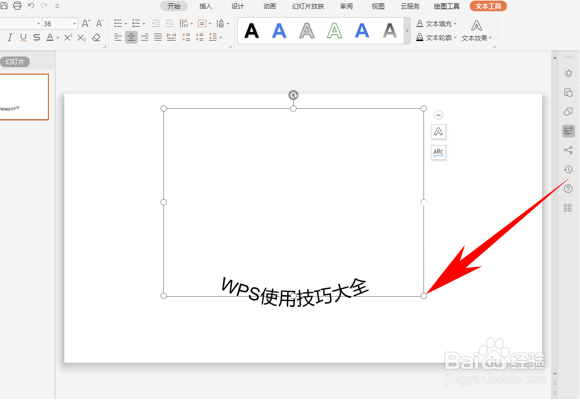Switch to the 设计 tab

[x=237, y=6]
